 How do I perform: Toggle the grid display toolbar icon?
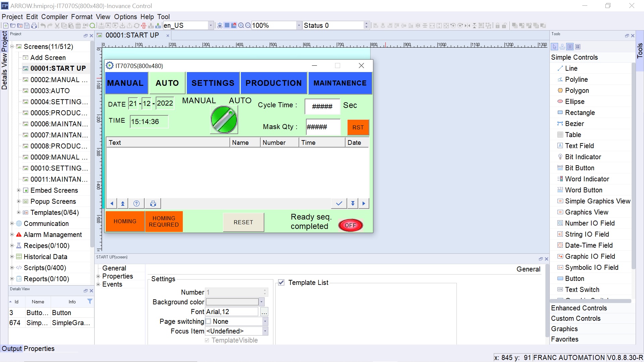pos(227,25)
